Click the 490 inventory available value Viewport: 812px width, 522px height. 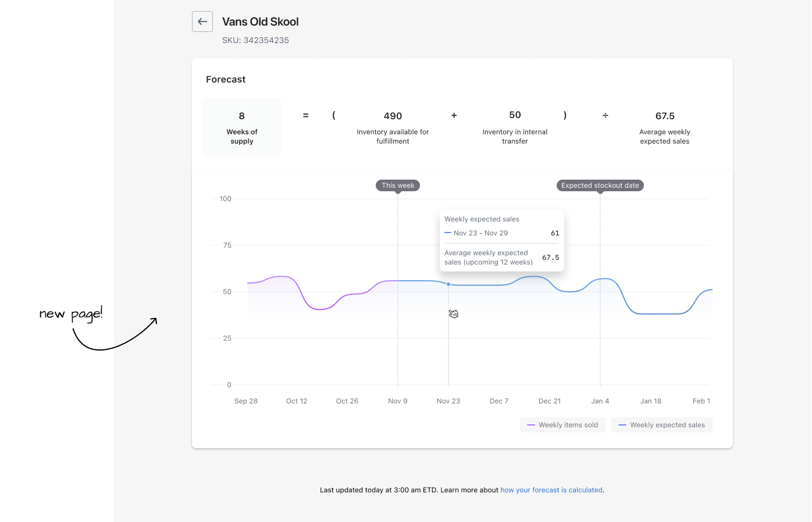tap(393, 116)
